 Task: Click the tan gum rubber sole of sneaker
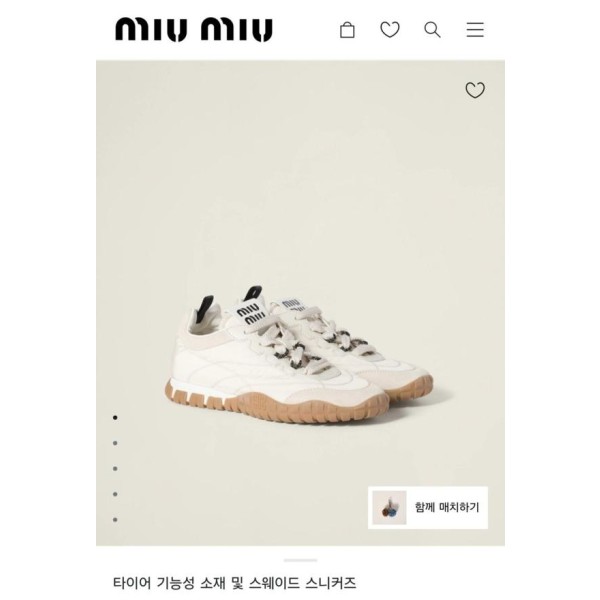[276, 408]
